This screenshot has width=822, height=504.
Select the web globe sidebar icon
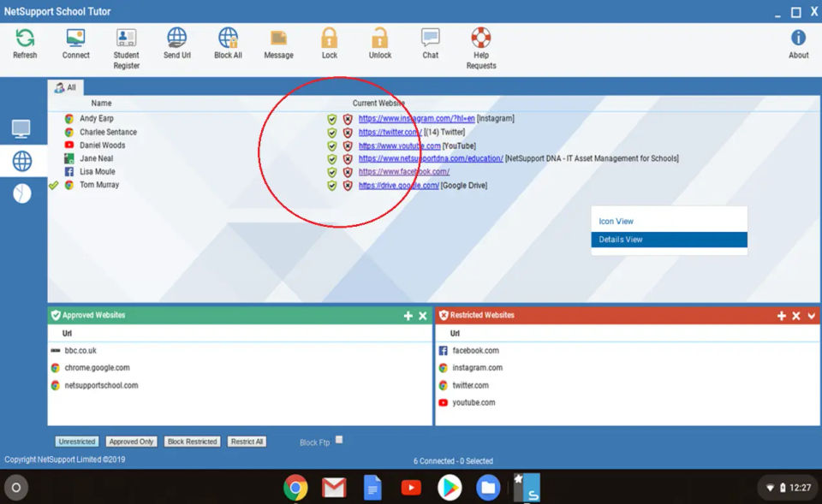point(22,162)
